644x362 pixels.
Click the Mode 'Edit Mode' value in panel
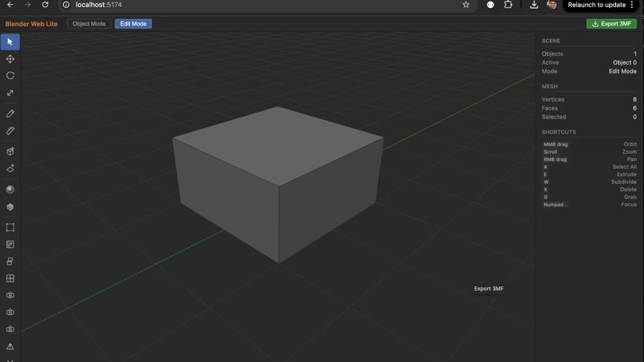[x=623, y=71]
